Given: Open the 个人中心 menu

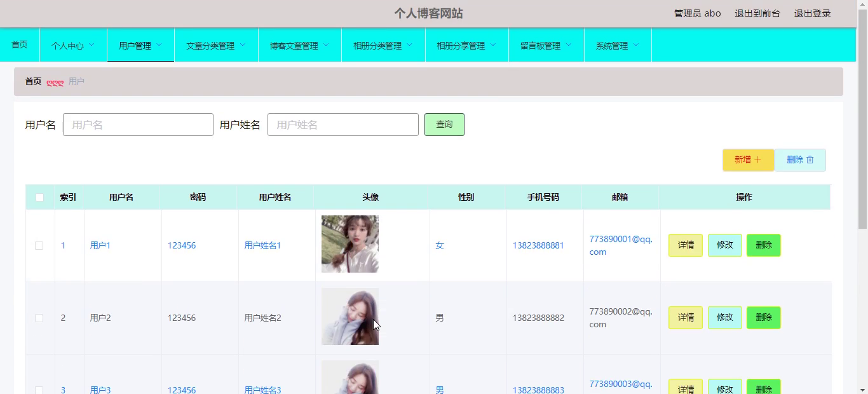Looking at the screenshot, I should point(73,45).
